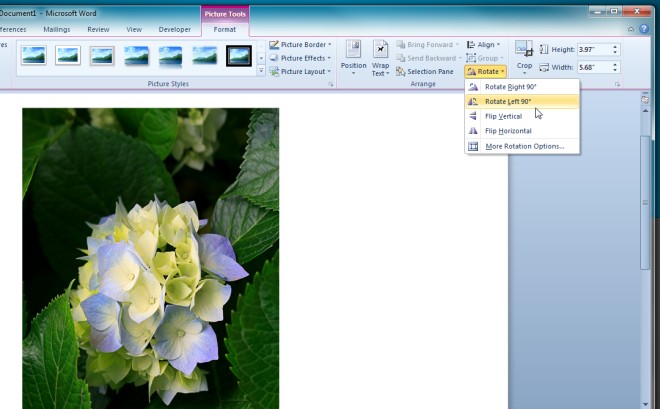This screenshot has width=660, height=409.
Task: Toggle the ruler icon above scrollbar
Action: pyautogui.click(x=645, y=99)
